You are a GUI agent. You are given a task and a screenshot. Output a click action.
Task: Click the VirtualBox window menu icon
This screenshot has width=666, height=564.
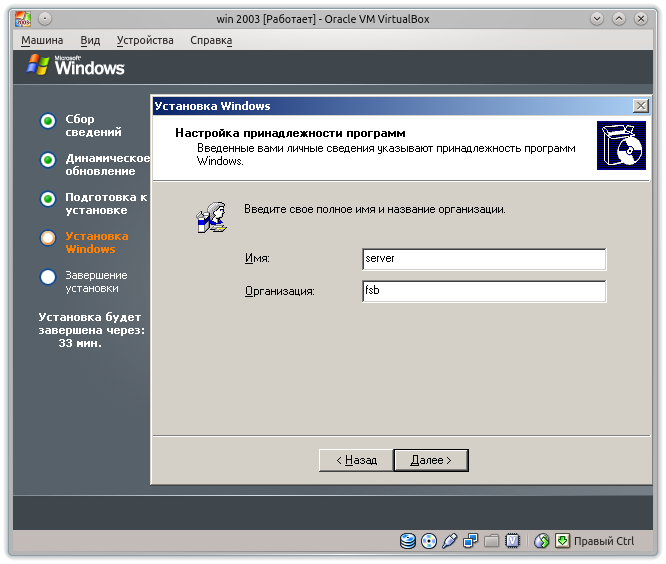[x=23, y=19]
